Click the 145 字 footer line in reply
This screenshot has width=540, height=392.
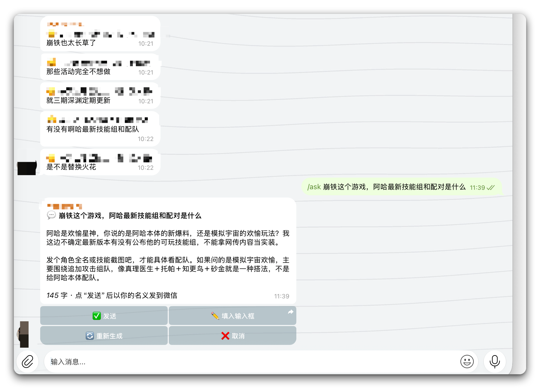[112, 295]
